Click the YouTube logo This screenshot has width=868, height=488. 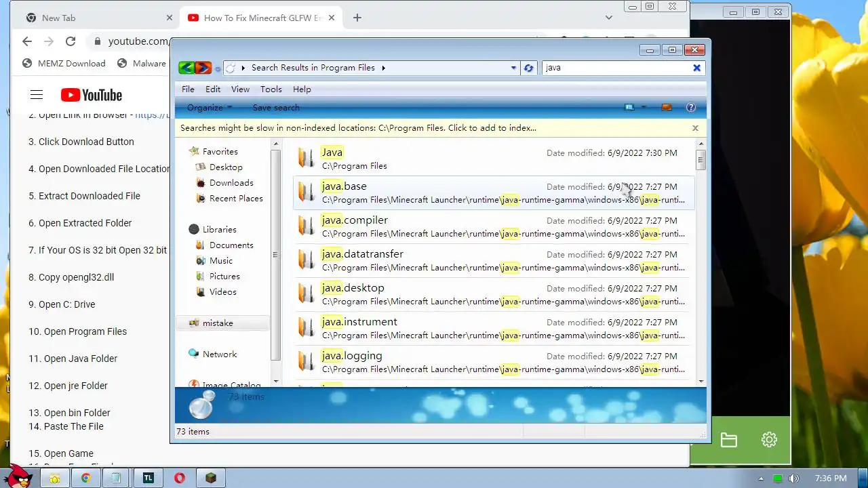(x=92, y=96)
